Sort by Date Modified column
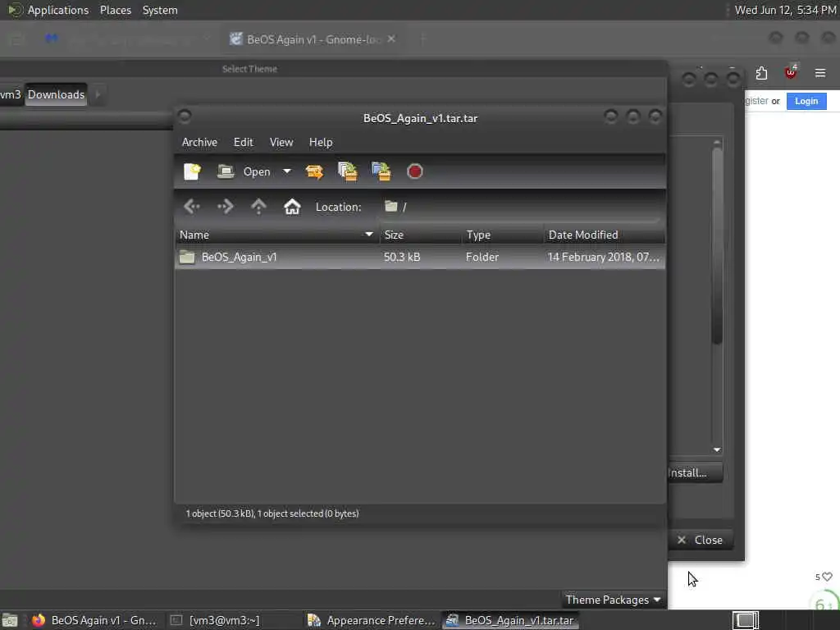 tap(605, 235)
